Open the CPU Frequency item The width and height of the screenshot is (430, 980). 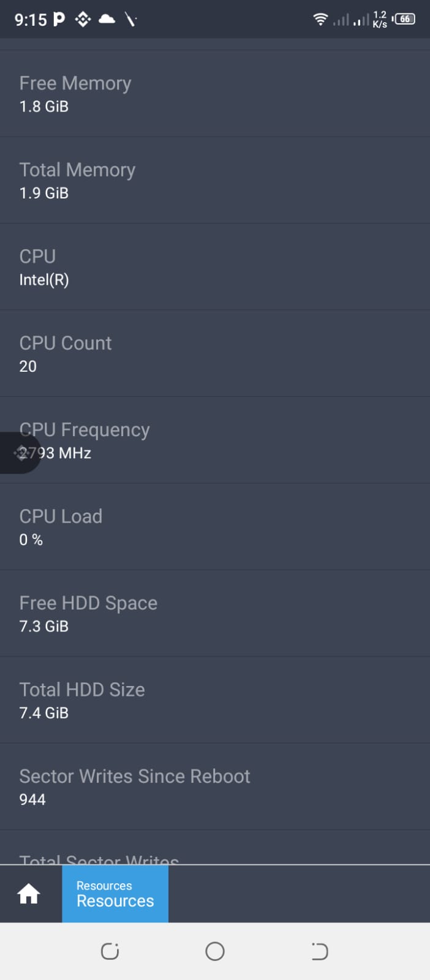click(x=215, y=440)
